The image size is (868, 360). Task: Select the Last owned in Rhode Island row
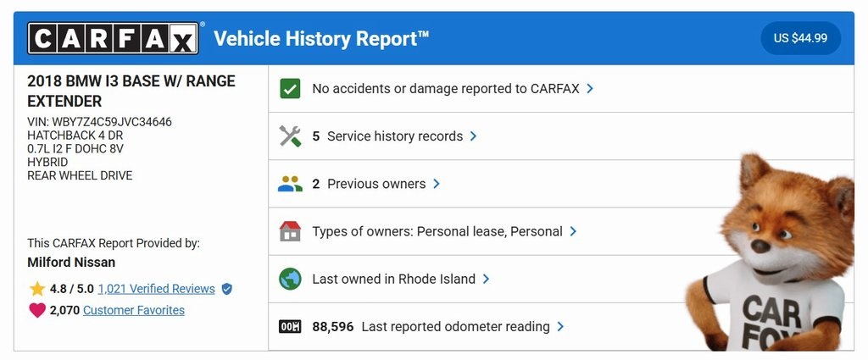[x=393, y=279]
